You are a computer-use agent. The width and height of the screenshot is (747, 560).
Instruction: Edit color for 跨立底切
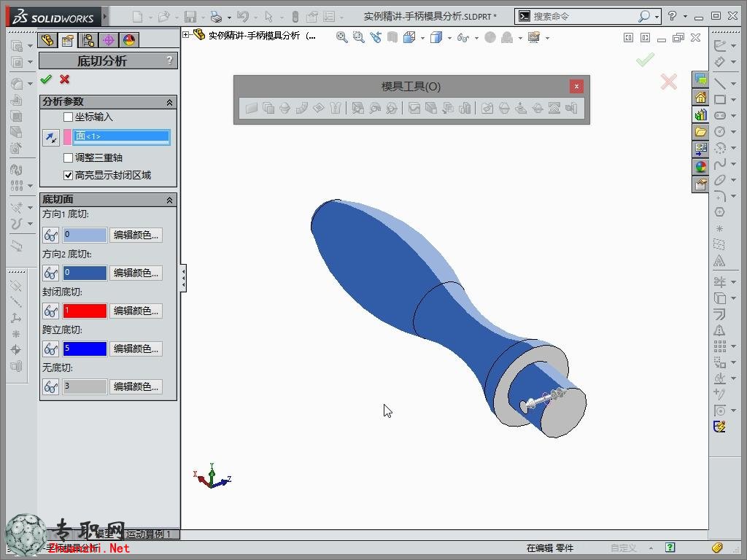tap(136, 349)
